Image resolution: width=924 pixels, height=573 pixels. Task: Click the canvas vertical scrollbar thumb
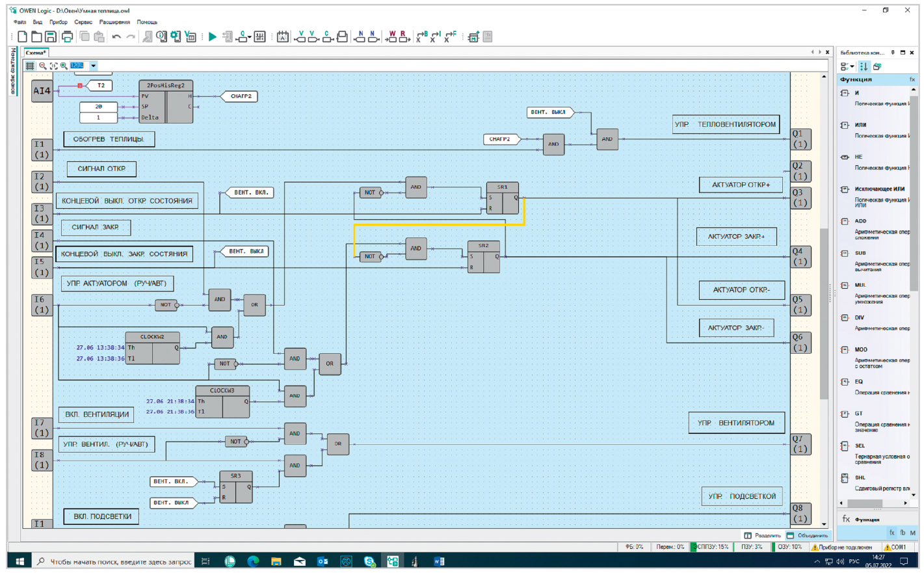click(824, 312)
